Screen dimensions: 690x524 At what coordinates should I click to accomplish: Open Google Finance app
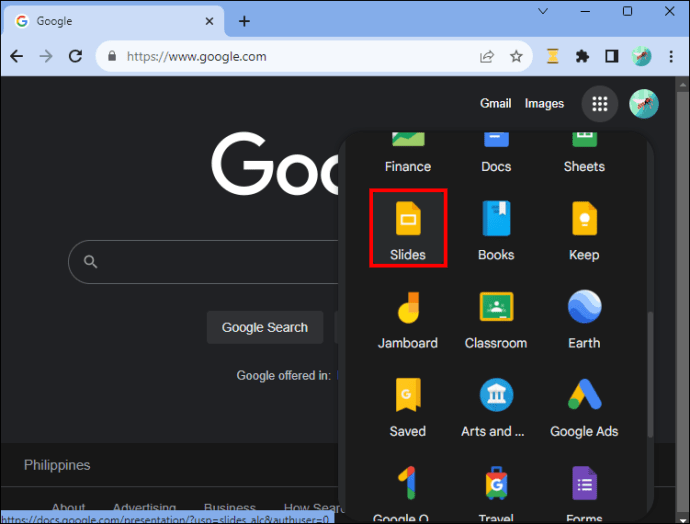pos(408,153)
